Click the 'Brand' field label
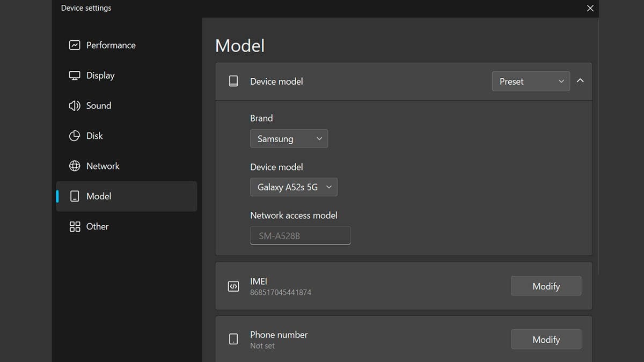Image resolution: width=644 pixels, height=362 pixels. (261, 119)
